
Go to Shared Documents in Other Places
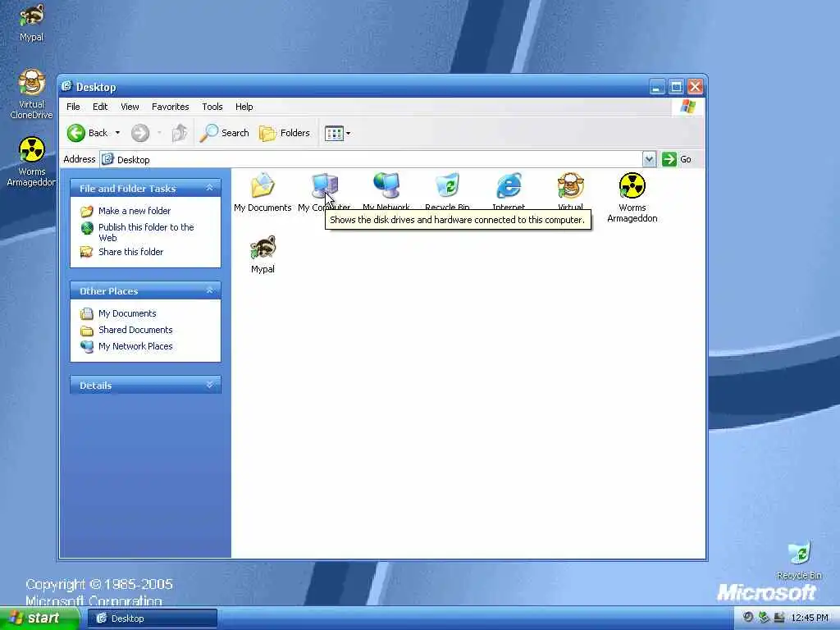click(135, 330)
